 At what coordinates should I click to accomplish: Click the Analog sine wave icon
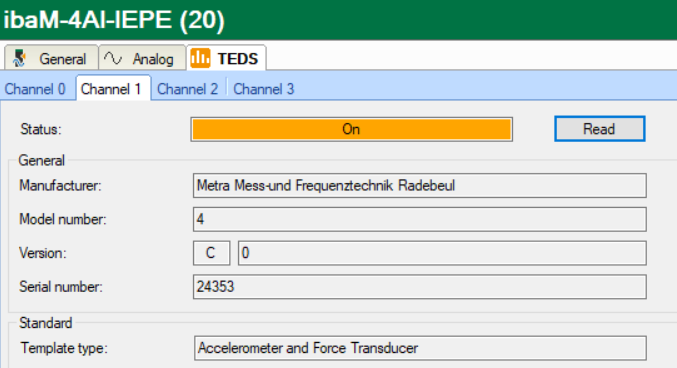tap(113, 58)
